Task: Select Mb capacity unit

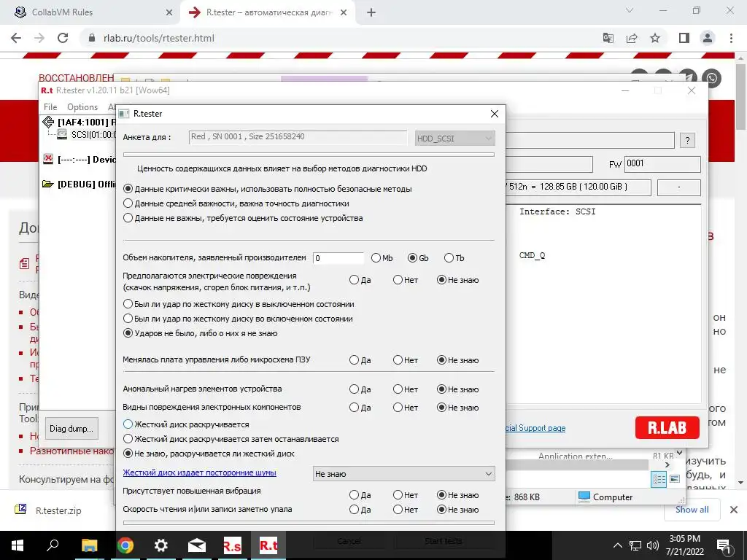Action: (376, 258)
